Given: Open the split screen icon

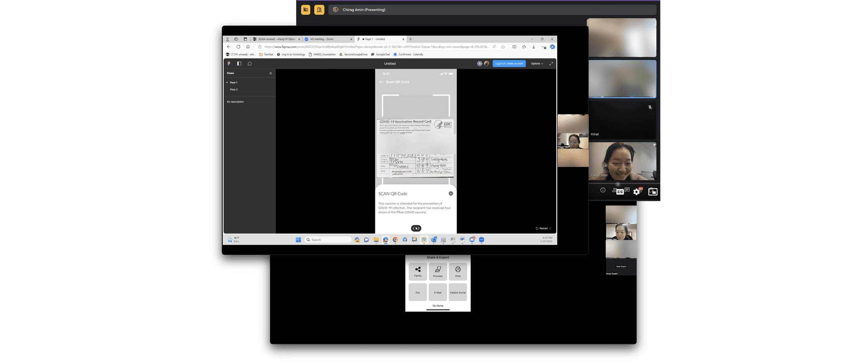Looking at the screenshot, I should 514,47.
